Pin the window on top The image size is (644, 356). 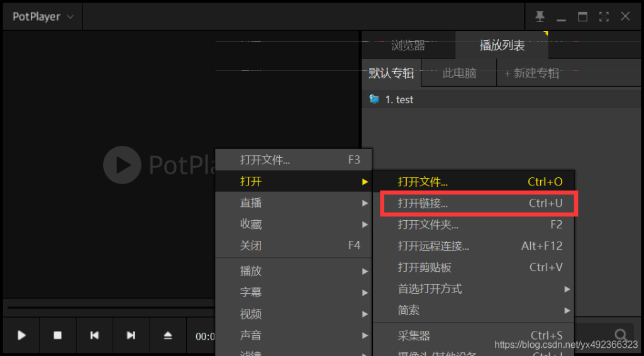(540, 16)
